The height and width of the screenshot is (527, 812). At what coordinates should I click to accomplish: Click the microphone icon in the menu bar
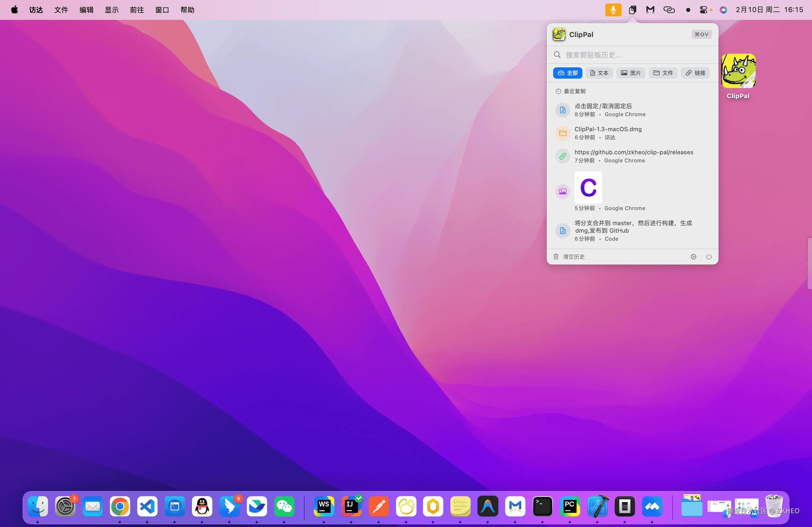coord(613,10)
